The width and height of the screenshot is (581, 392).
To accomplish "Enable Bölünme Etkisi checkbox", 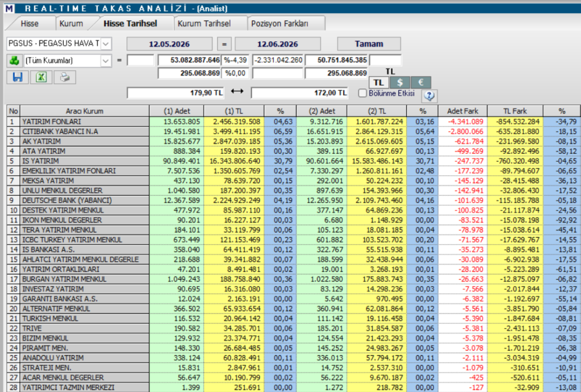I will [x=363, y=94].
